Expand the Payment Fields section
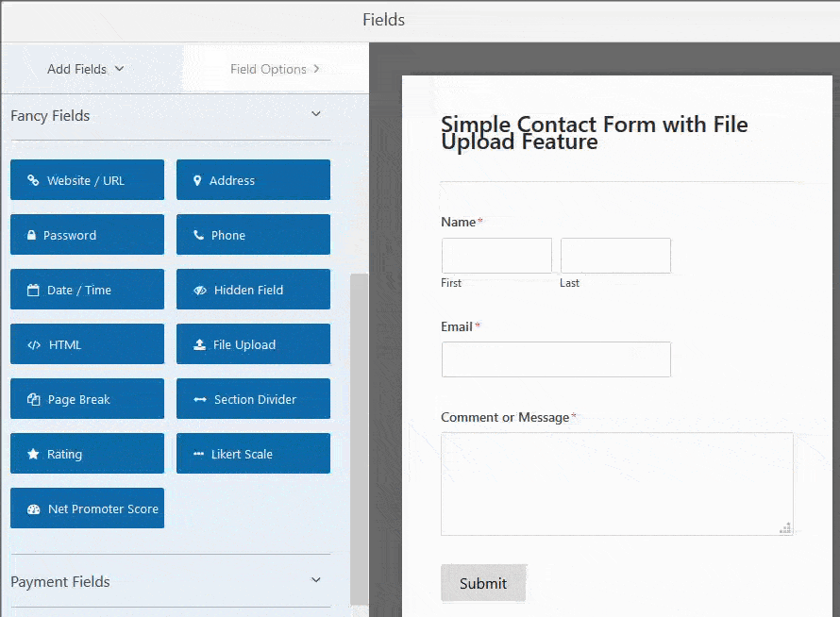This screenshot has height=617, width=840. [315, 579]
